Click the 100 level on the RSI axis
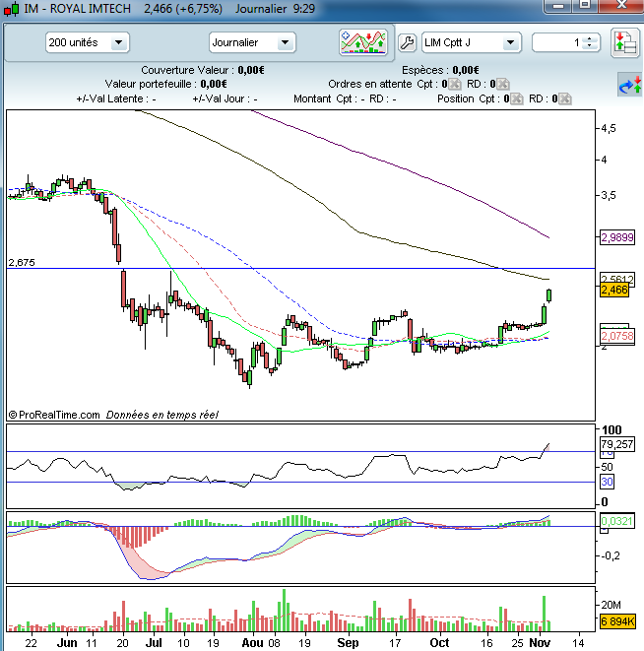Viewport: 644px width, 651px height. coord(612,429)
